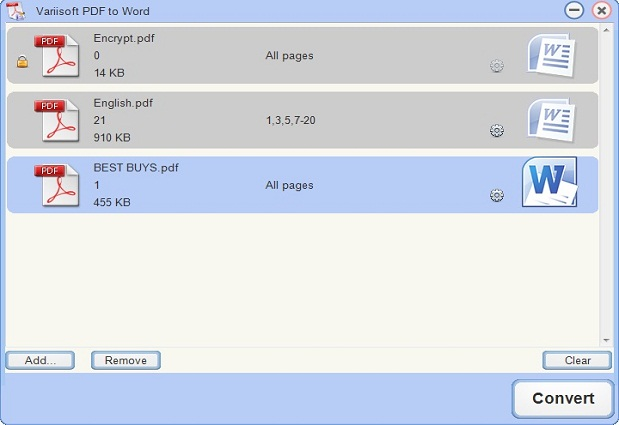
Task: Click the All pages range of BEST BUYS.pdf
Action: coord(289,185)
